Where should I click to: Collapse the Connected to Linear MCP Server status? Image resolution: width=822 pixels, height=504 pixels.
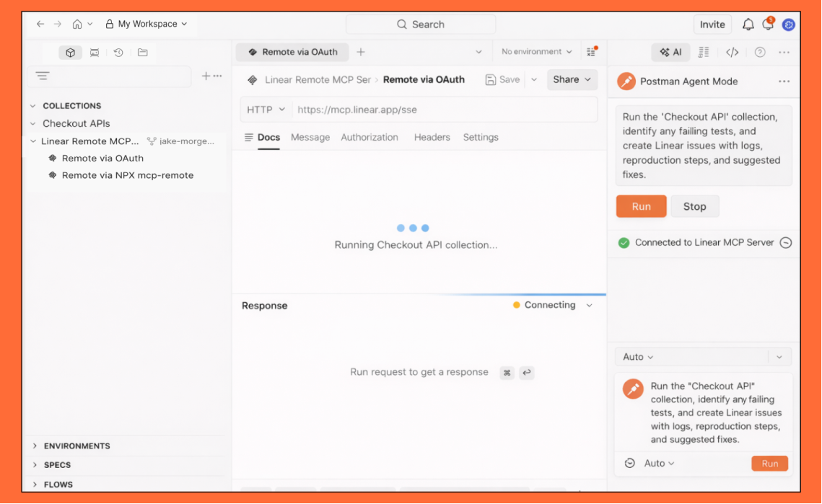pos(786,243)
